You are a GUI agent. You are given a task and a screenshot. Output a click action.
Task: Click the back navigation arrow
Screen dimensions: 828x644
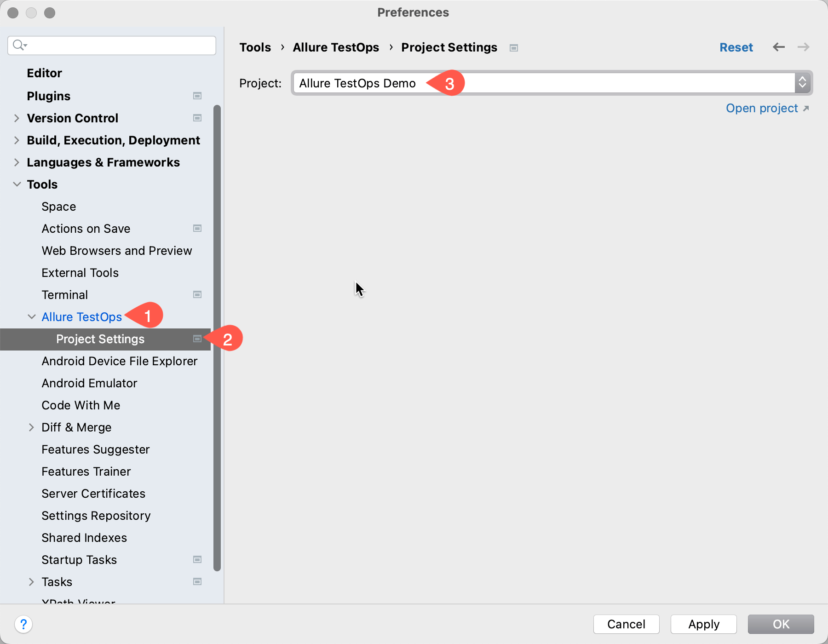coord(778,47)
